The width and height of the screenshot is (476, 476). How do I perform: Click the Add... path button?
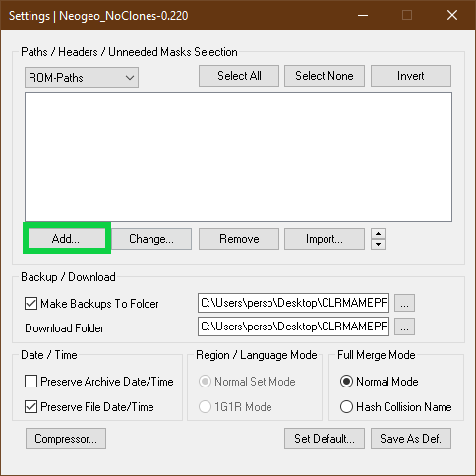(67, 239)
